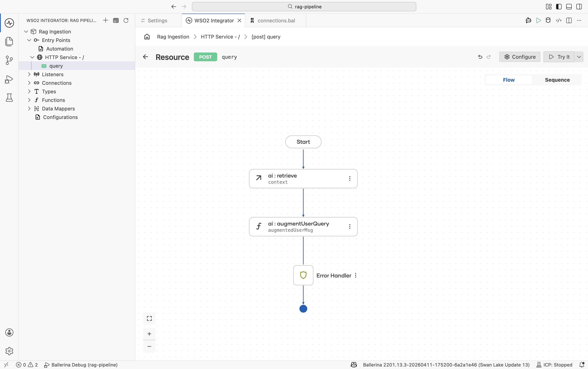
Task: Open the Testing flask icon
Action: point(9,98)
